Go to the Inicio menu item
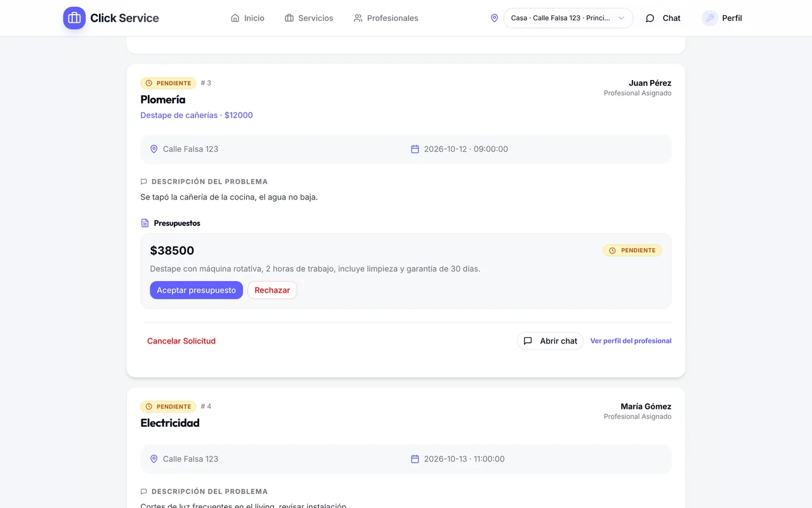This screenshot has height=508, width=812. (x=247, y=18)
